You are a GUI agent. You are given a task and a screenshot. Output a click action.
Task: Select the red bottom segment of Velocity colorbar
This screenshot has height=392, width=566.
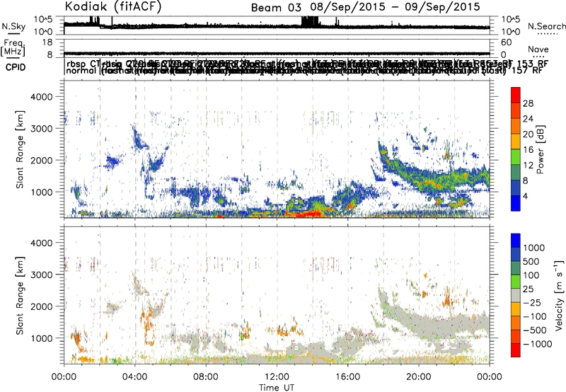[516, 350]
